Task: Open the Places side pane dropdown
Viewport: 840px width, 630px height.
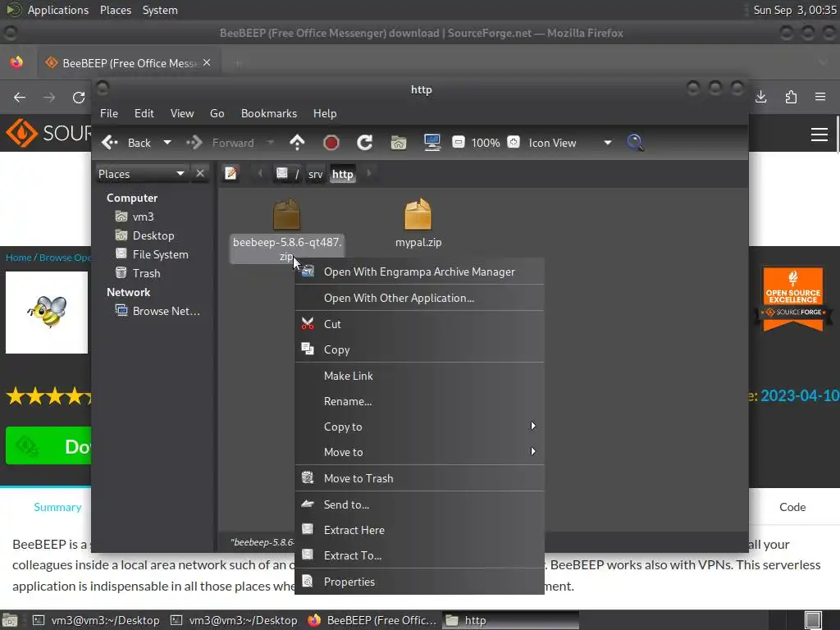Action: pos(141,174)
